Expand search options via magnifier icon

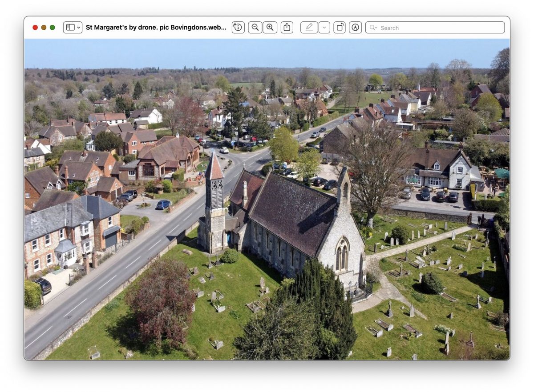click(373, 28)
